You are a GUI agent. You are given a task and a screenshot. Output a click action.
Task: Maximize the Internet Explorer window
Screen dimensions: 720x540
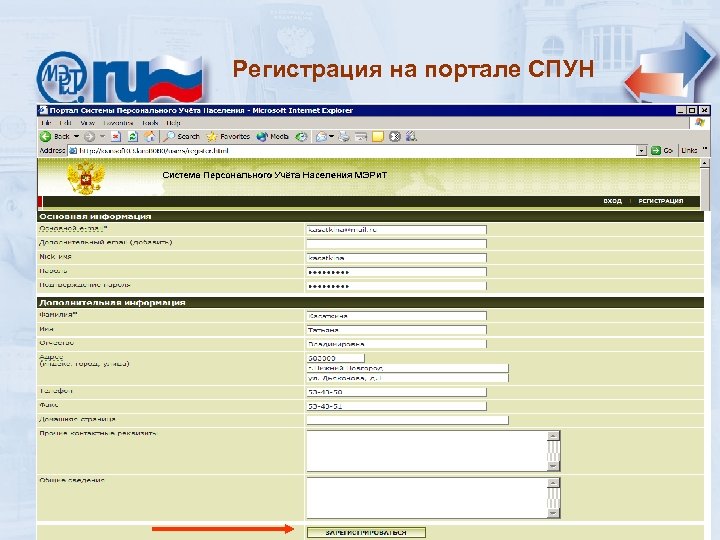692,110
